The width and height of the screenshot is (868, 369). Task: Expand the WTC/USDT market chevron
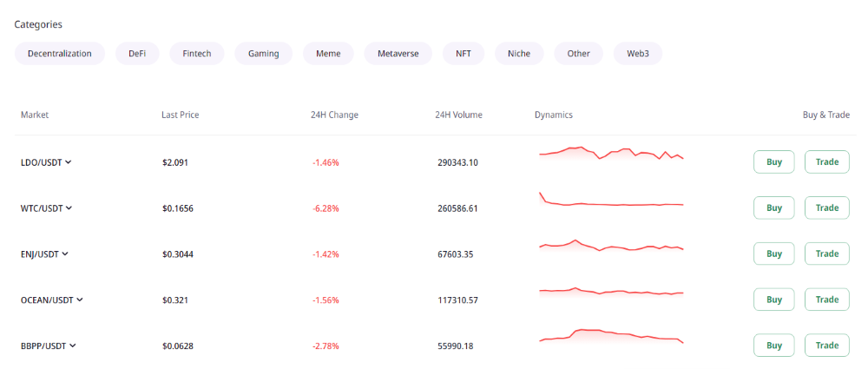[69, 208]
